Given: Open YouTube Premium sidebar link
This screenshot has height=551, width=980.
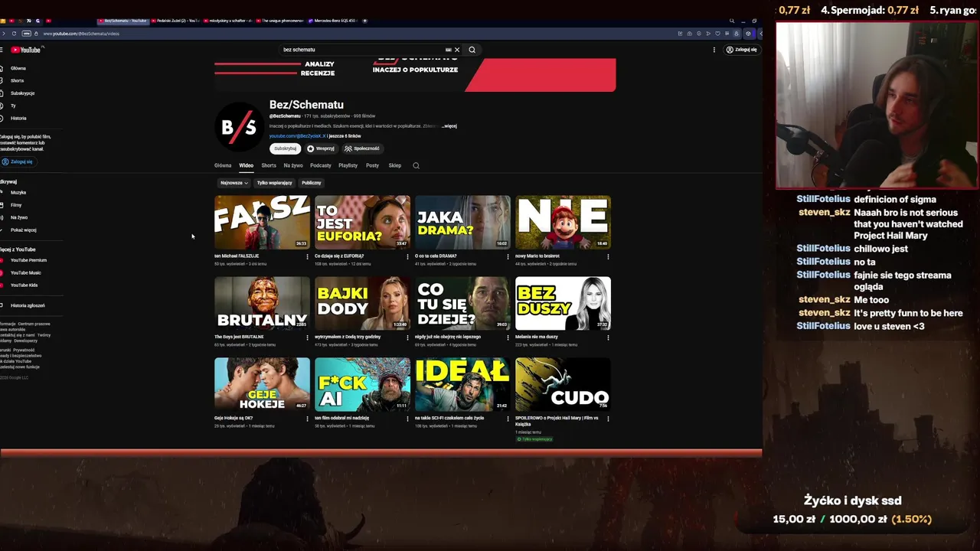Looking at the screenshot, I should point(28,260).
